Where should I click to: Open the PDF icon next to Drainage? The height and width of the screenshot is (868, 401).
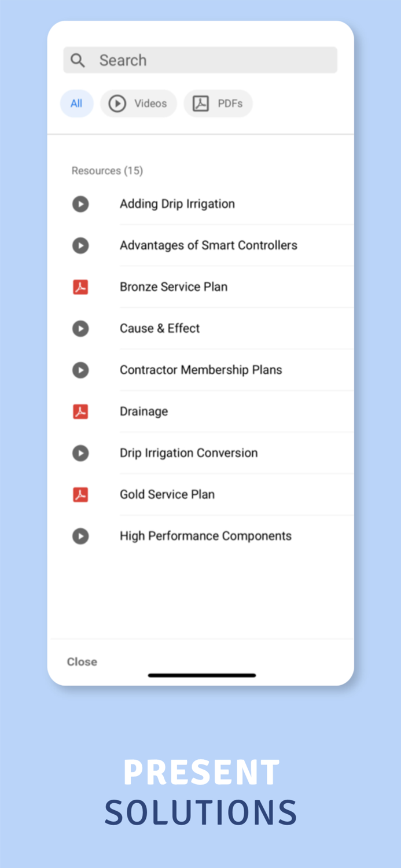pyautogui.click(x=80, y=411)
